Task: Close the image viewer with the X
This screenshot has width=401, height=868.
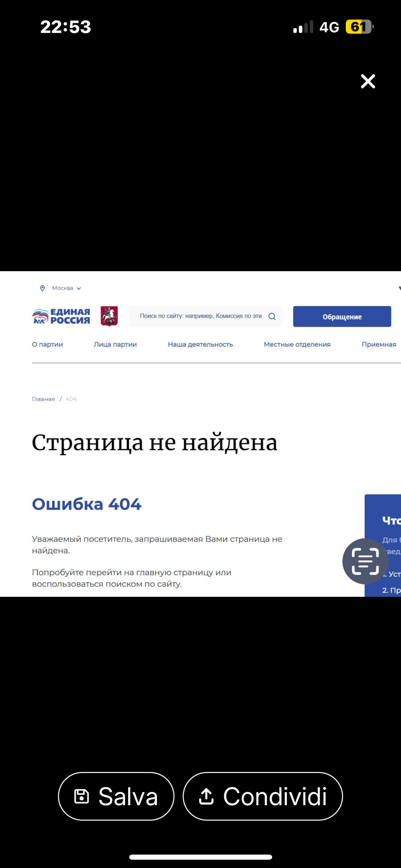Action: 368,81
